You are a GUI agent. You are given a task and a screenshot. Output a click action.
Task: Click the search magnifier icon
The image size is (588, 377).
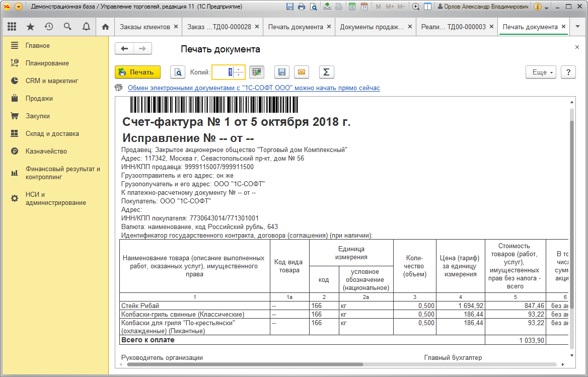coord(67,27)
